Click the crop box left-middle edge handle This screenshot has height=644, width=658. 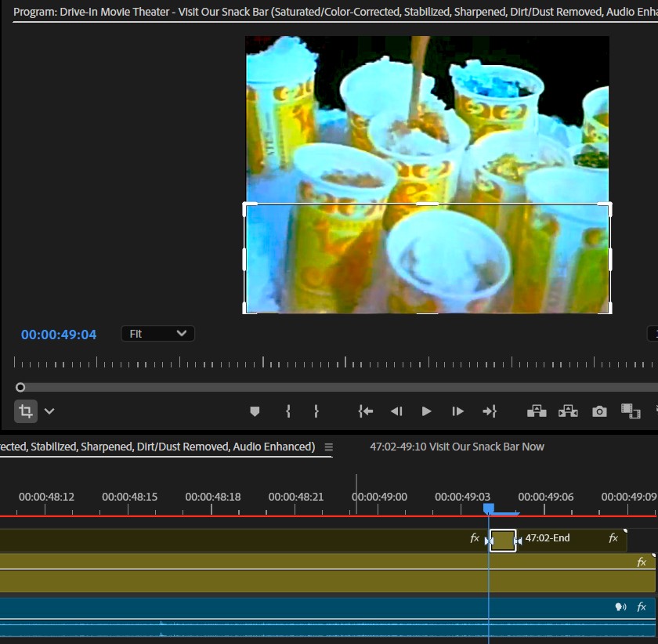[x=244, y=259]
